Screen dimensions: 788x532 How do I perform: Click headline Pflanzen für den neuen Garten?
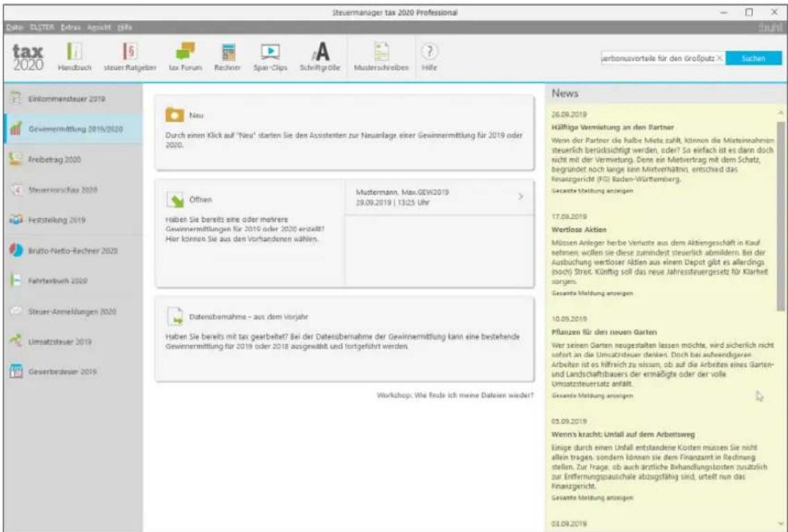point(604,332)
